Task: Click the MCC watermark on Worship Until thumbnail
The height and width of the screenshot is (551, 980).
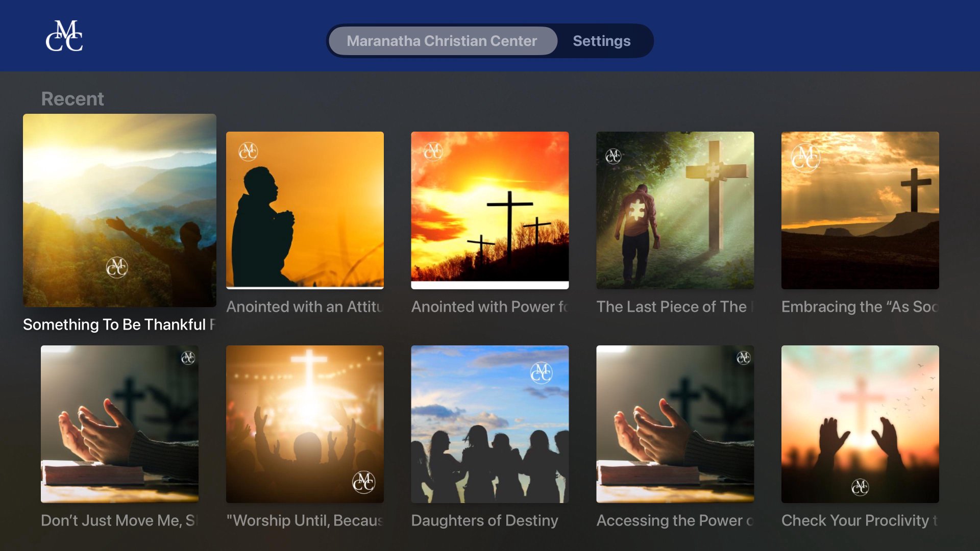Action: click(364, 482)
